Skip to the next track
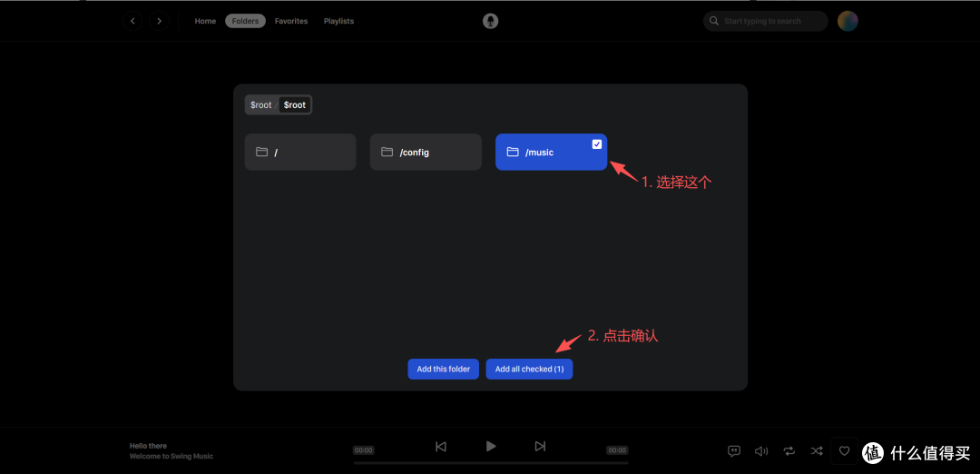 (x=540, y=447)
